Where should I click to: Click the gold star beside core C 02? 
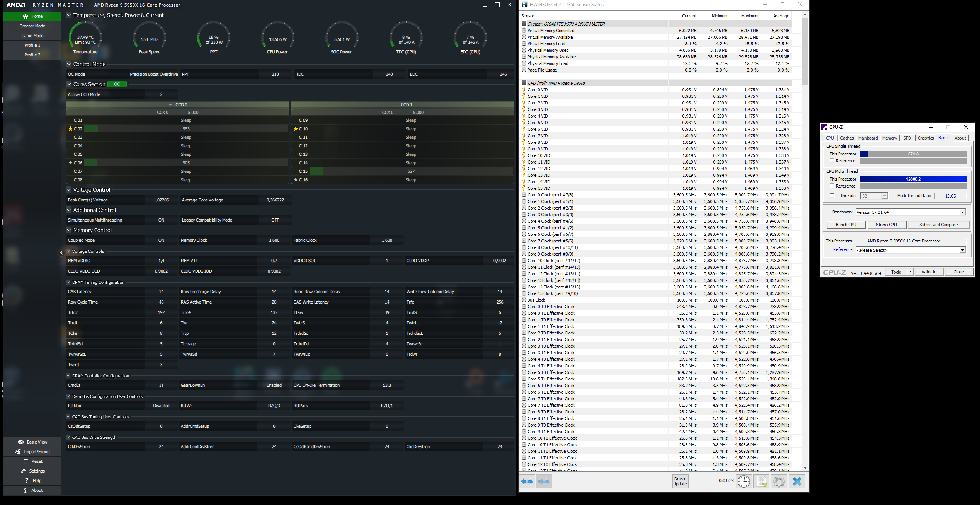click(70, 129)
